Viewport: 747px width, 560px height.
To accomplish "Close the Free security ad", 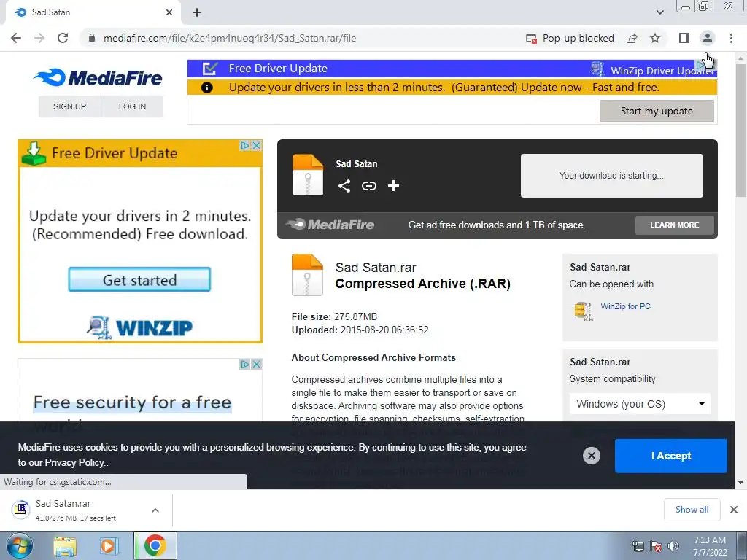I will 256,364.
